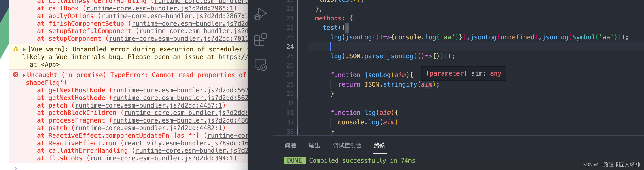Viewport: 644px width, 170px height.
Task: Switch to the 问题 panel tab
Action: point(290,145)
